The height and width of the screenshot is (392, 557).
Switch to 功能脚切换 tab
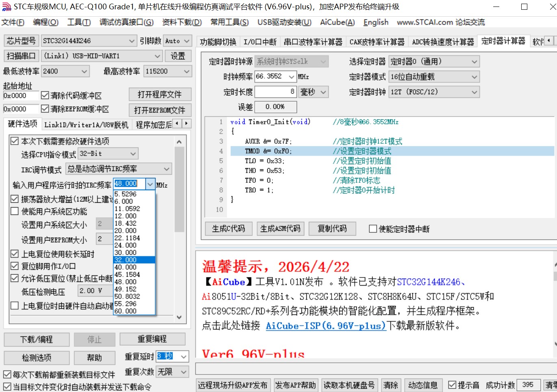pos(218,42)
